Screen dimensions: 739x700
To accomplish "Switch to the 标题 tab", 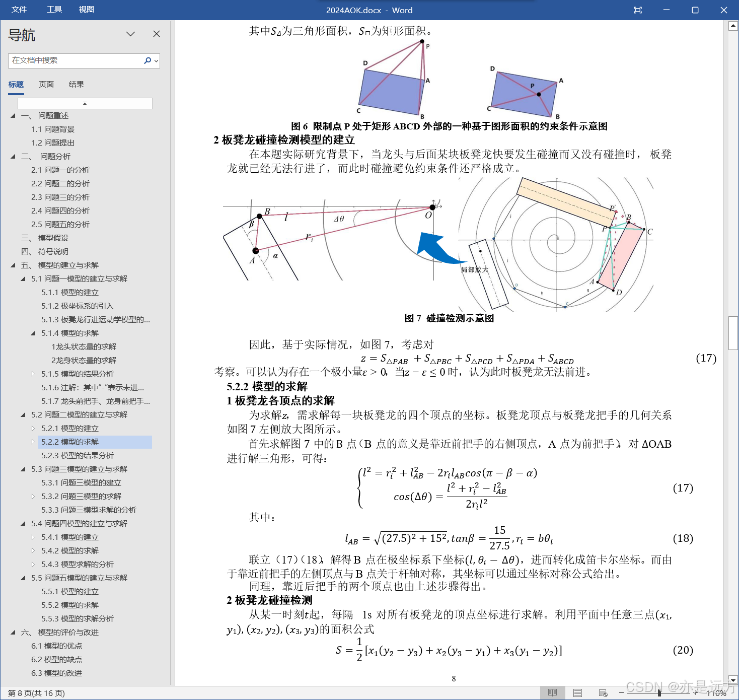I will click(x=16, y=85).
